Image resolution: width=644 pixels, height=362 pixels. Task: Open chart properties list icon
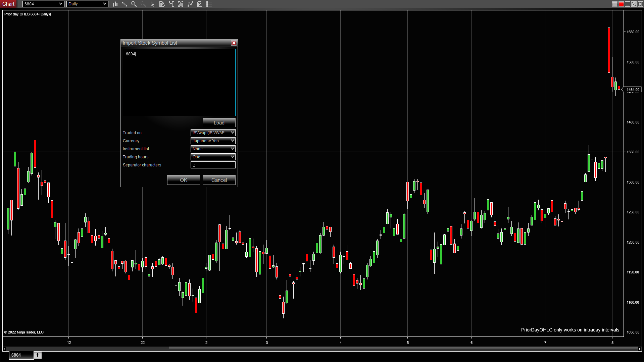point(209,4)
